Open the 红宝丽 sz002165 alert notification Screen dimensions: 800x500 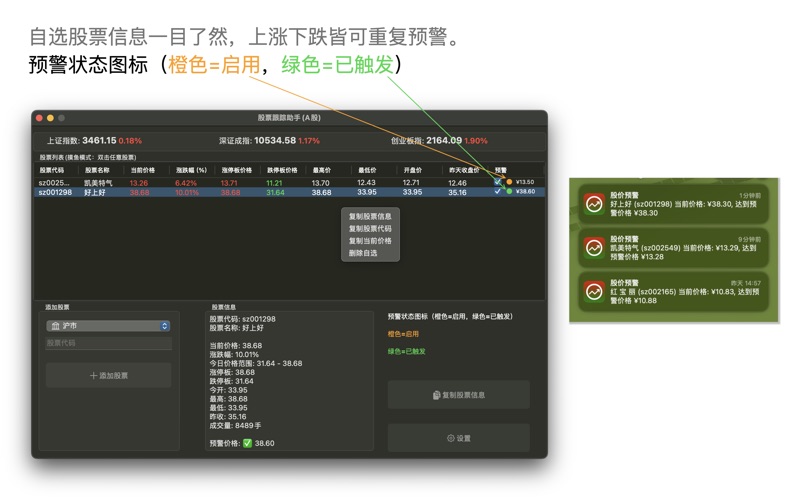673,292
